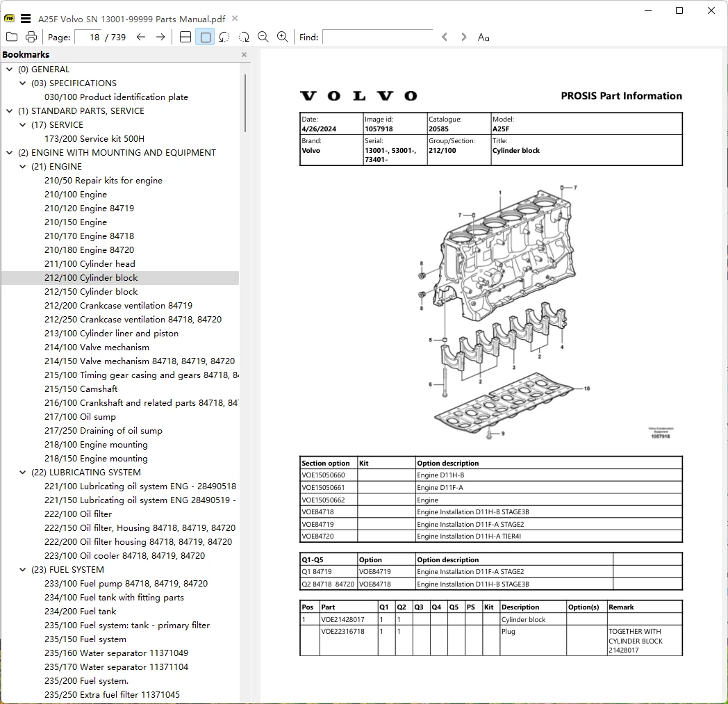Toggle single page view icon
The image size is (728, 704).
pos(205,37)
